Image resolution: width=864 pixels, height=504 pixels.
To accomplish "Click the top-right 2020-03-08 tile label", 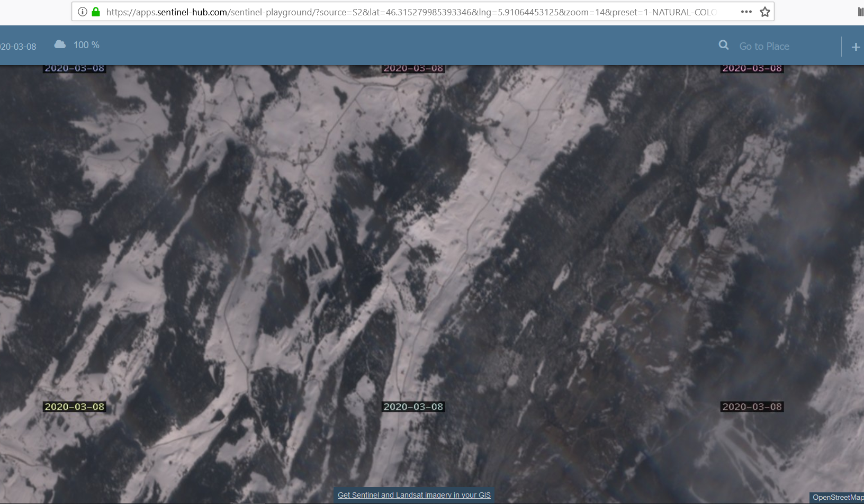I will click(752, 68).
